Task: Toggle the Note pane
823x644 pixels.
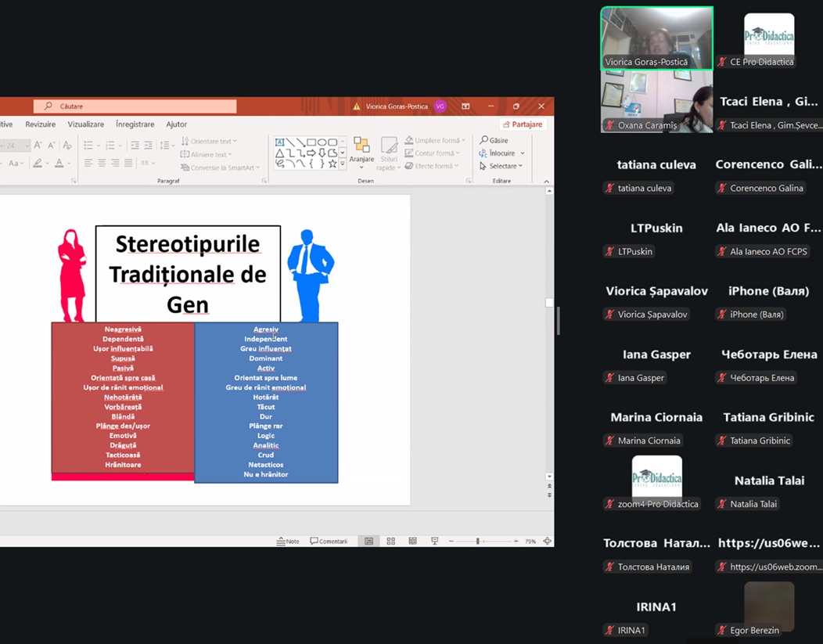Action: coord(288,541)
